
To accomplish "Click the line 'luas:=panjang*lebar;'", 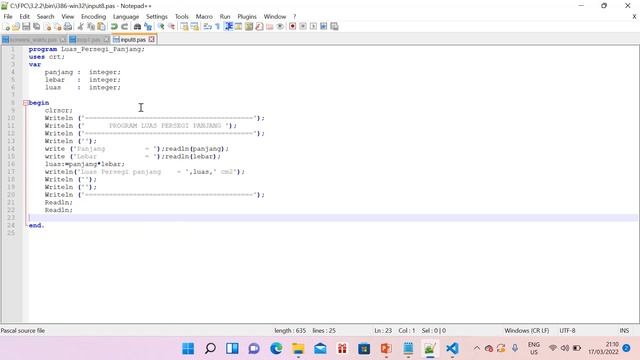I will (x=85, y=164).
